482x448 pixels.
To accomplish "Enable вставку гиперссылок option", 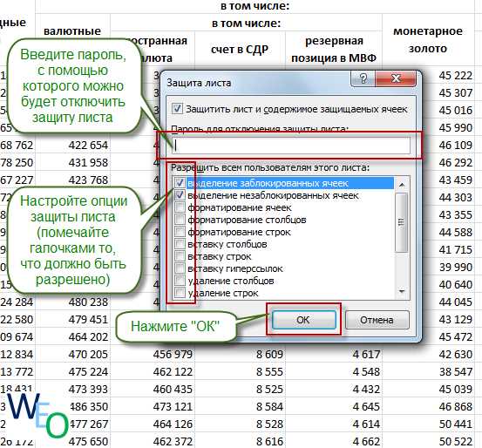I will pos(180,268).
